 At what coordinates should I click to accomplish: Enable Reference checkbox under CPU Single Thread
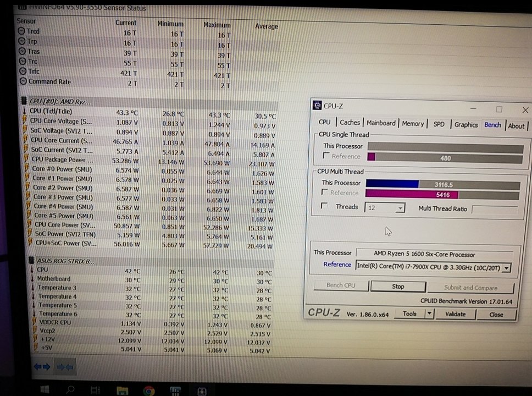[326, 156]
